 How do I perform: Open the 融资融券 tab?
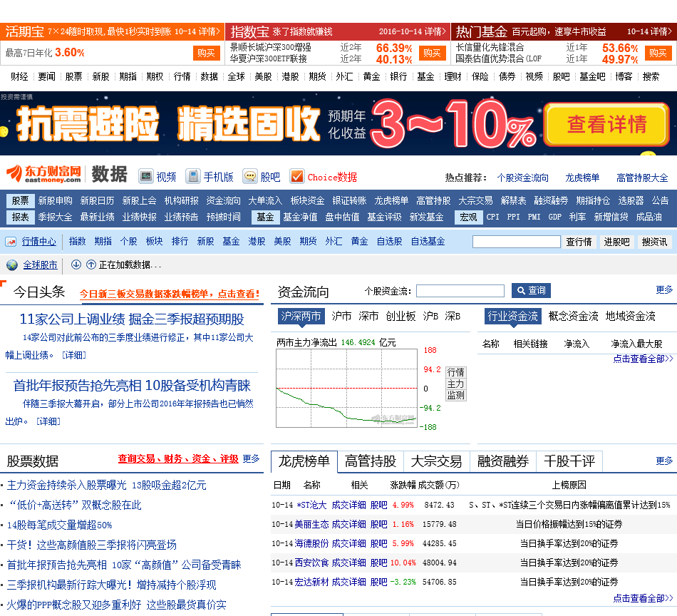(x=503, y=461)
